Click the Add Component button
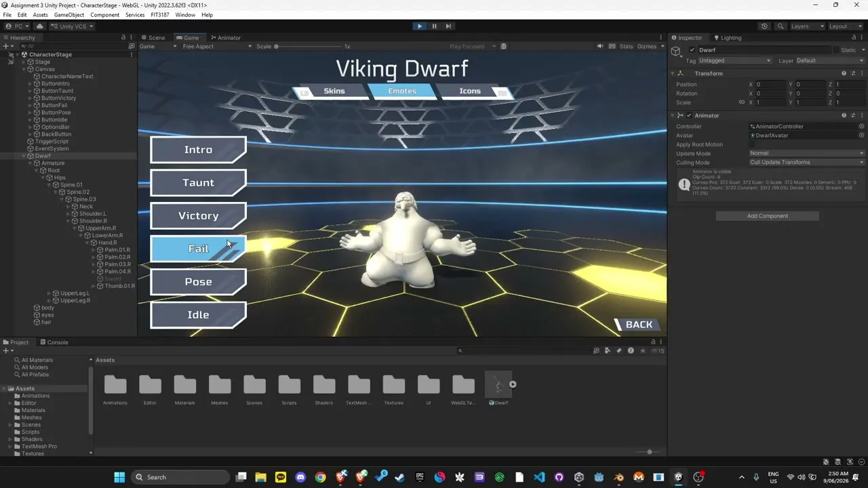Screen dimensions: 868x488 (768, 216)
